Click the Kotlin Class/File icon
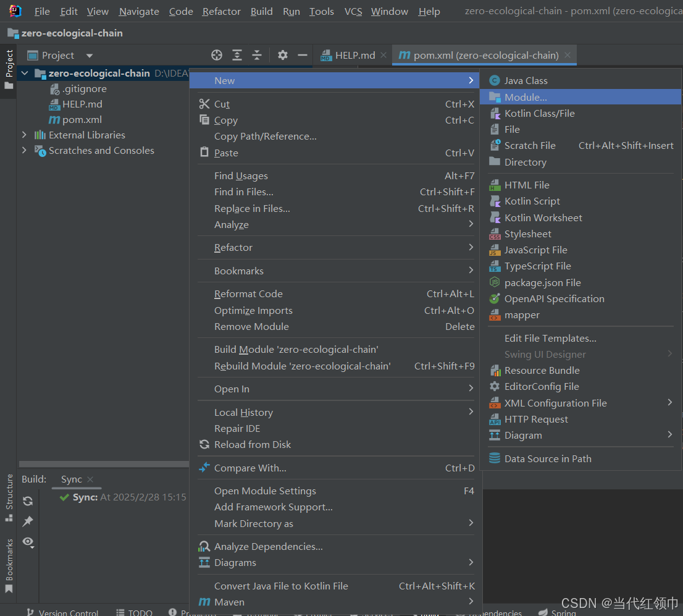The image size is (683, 616). pos(495,113)
